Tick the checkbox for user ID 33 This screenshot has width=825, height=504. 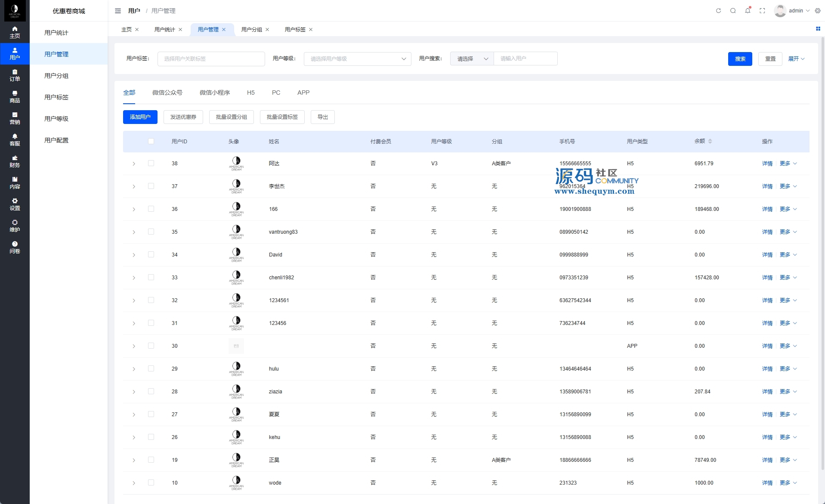[x=151, y=277]
